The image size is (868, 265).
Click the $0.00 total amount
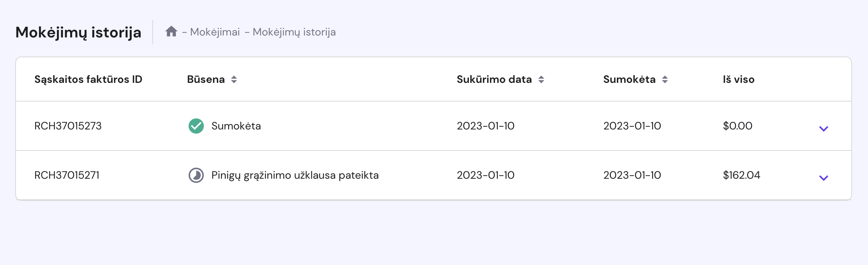pos(737,126)
